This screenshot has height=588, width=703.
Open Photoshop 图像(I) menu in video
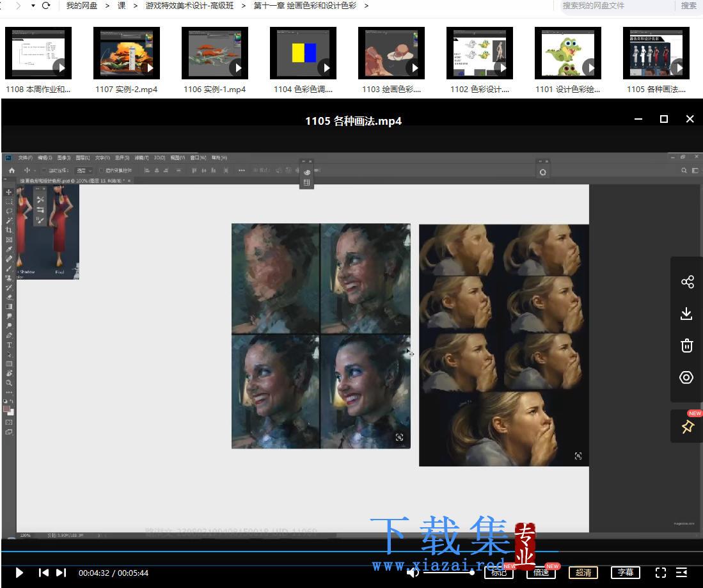[x=64, y=158]
